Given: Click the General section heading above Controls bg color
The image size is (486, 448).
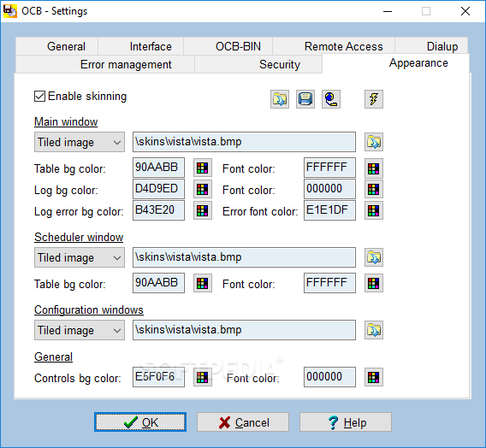Looking at the screenshot, I should (x=53, y=357).
